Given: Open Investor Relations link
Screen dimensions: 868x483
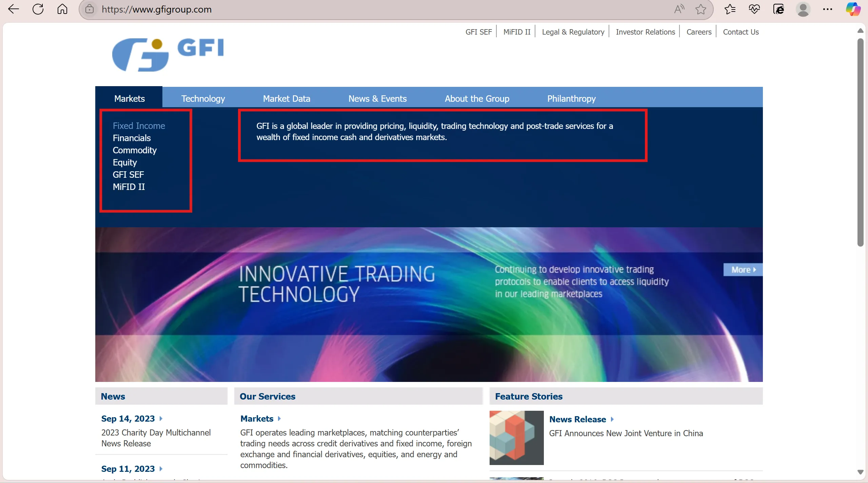Looking at the screenshot, I should coord(645,32).
